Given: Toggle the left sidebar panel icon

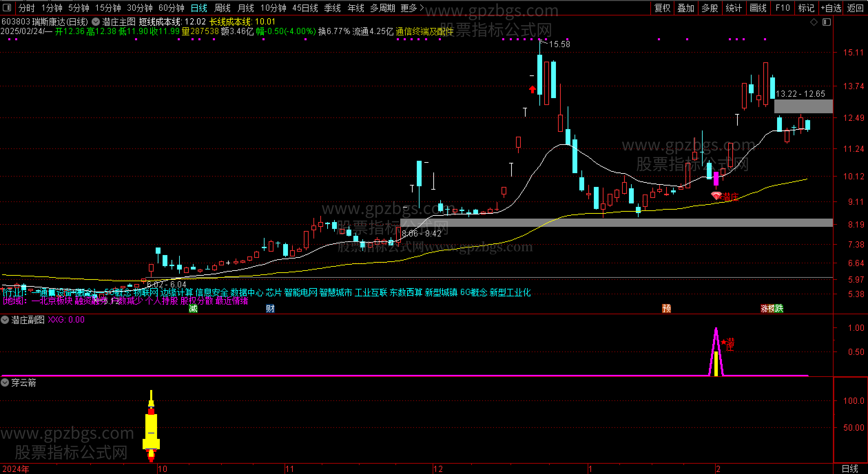Looking at the screenshot, I should click(7, 8).
